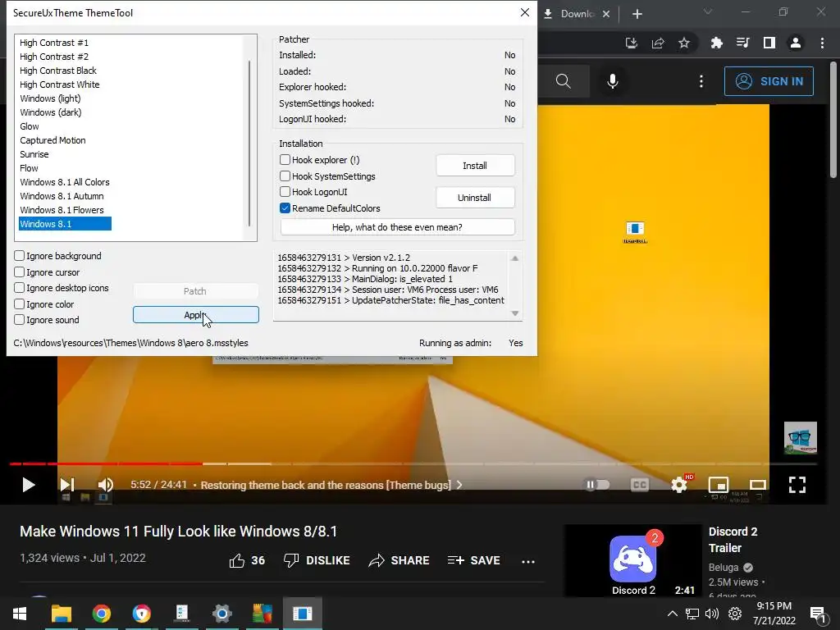This screenshot has height=630, width=840.
Task: Click the Install button
Action: click(475, 166)
